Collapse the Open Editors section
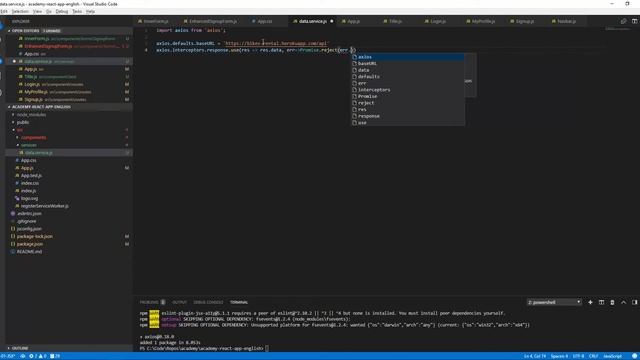 [25, 31]
